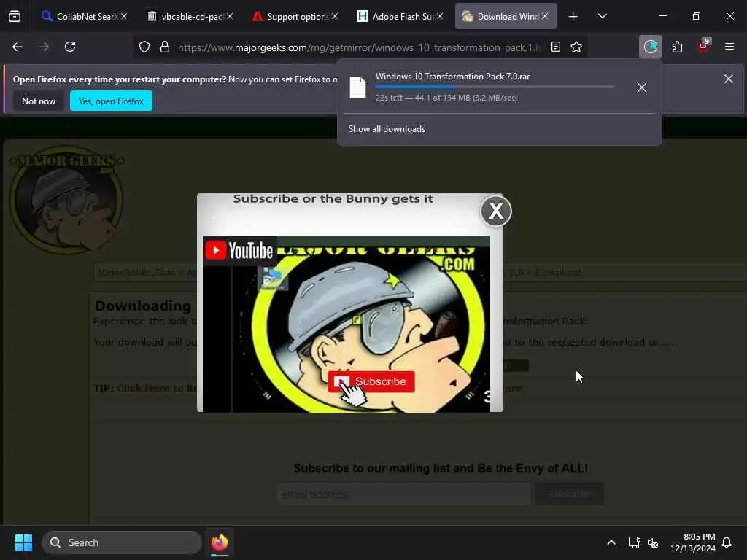Open the downloads progress toolbar icon
The image size is (747, 560).
tap(650, 47)
